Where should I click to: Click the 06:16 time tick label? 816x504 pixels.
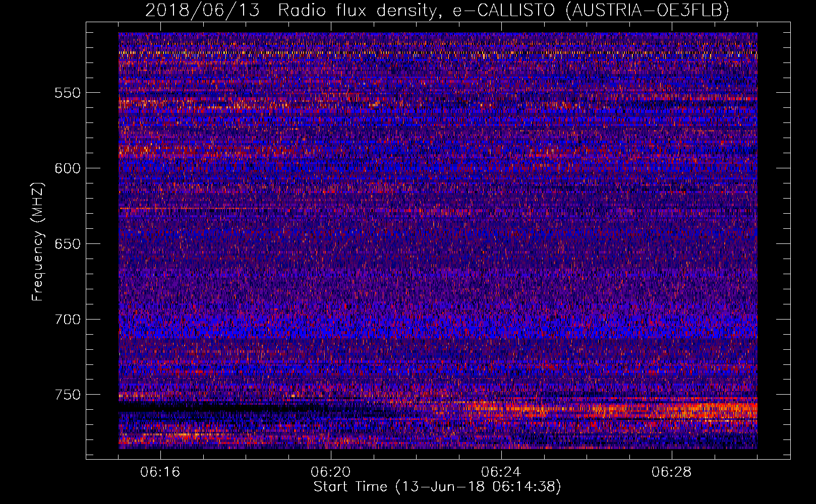(160, 472)
